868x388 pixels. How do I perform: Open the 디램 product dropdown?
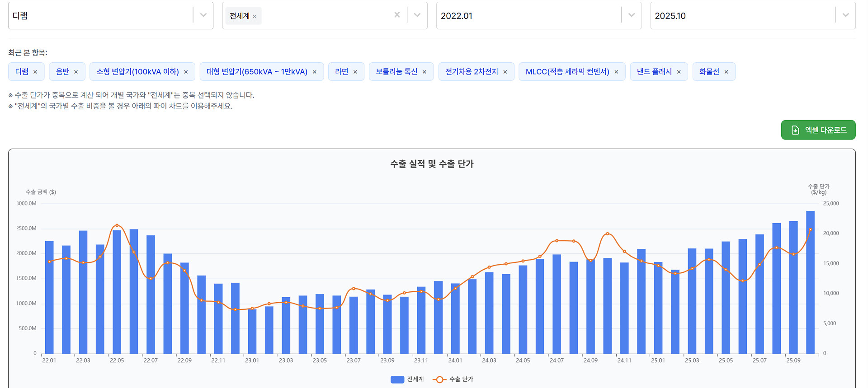click(x=203, y=15)
